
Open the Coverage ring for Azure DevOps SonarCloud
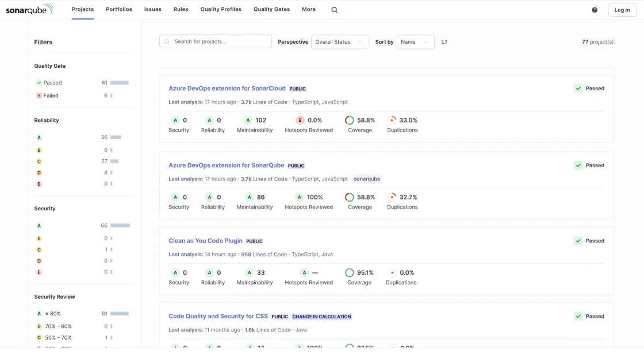[x=349, y=120]
